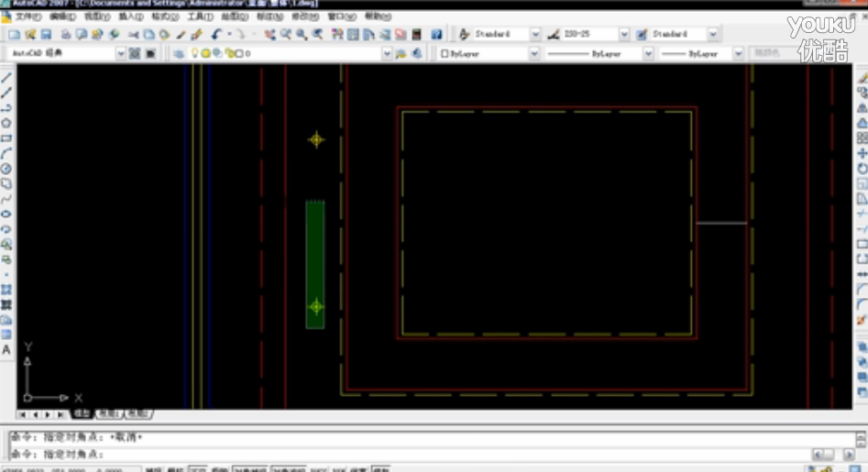Open the DesignCenter icon

[353, 34]
